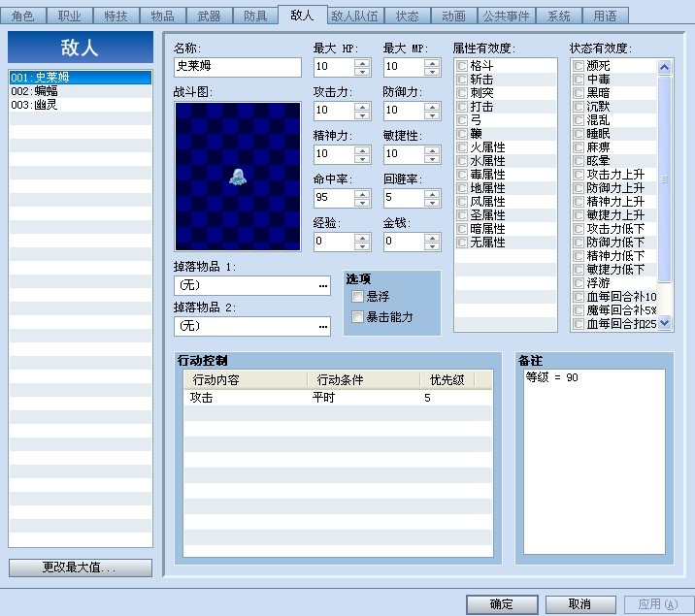Viewport: 695px width, 616px height.
Task: Switch to the 系统 tab
Action: click(558, 16)
